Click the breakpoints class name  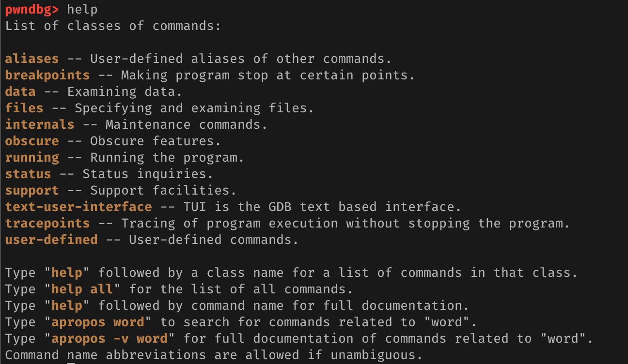click(47, 75)
